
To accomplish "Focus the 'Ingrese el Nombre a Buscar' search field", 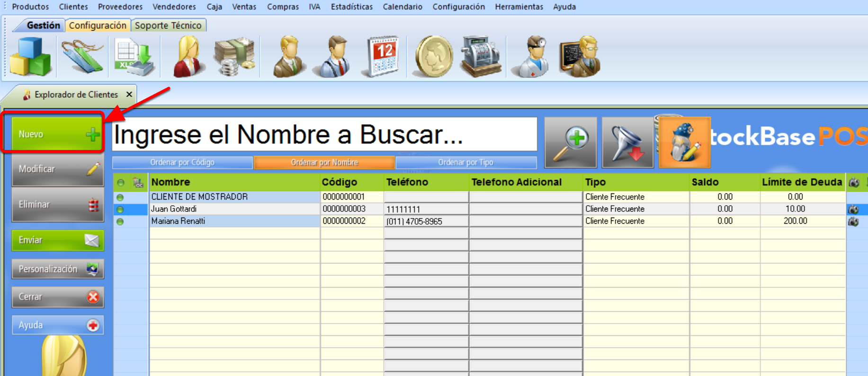I will click(324, 134).
